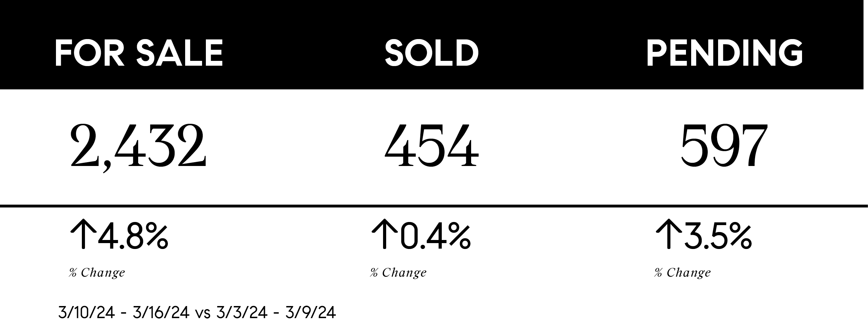Click the % Change label under 0.4%
The width and height of the screenshot is (868, 333).
coord(398,273)
